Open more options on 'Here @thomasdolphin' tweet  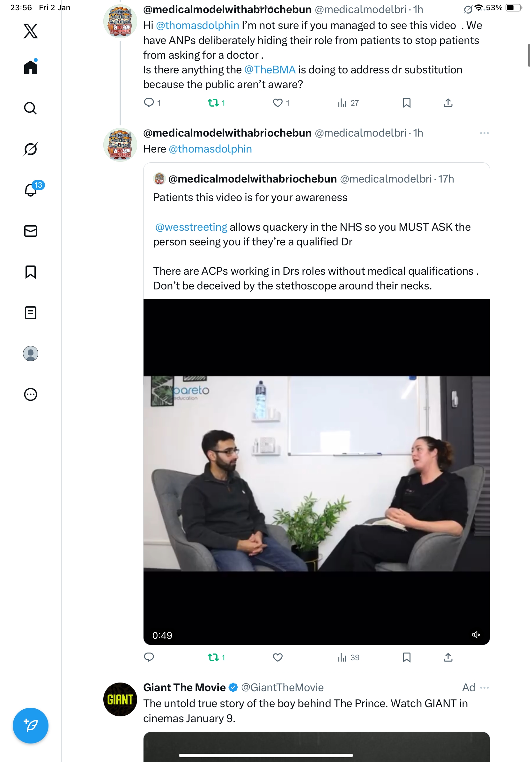coord(484,133)
